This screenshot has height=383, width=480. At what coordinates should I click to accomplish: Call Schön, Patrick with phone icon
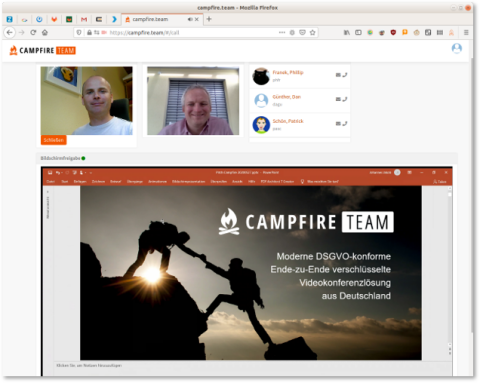(x=345, y=124)
